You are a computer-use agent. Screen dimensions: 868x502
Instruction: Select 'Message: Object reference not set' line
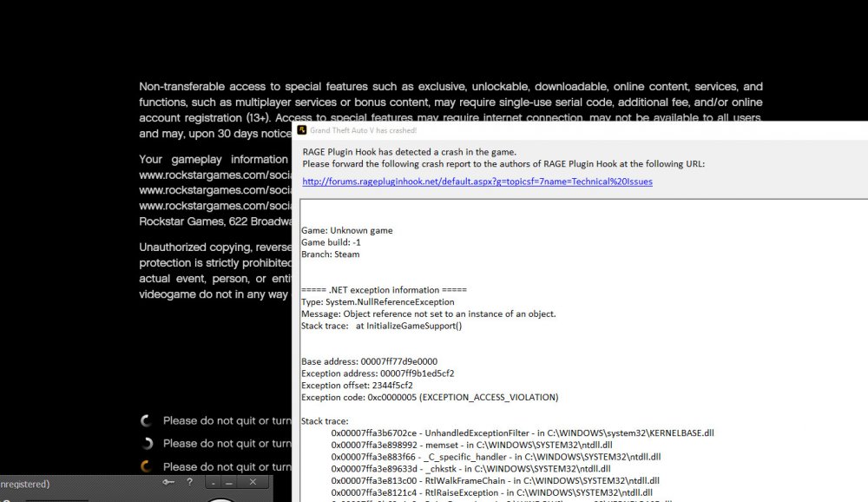click(429, 314)
